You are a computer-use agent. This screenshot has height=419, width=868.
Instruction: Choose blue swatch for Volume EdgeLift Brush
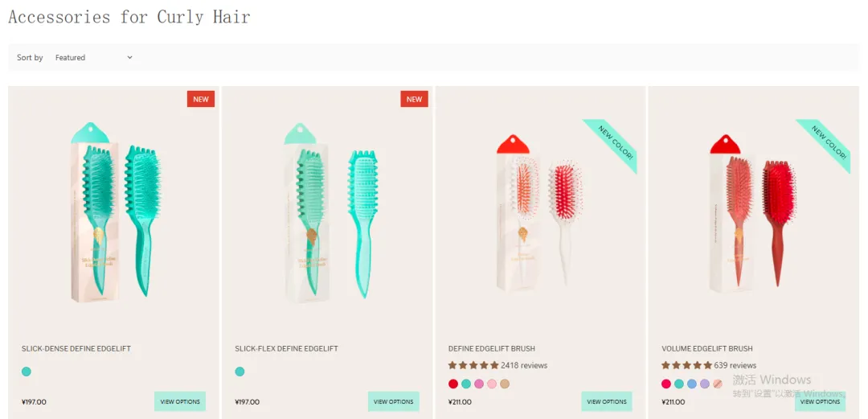tap(692, 384)
